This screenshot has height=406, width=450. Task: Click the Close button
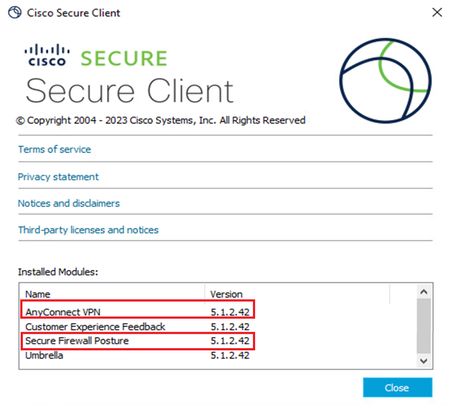(398, 388)
